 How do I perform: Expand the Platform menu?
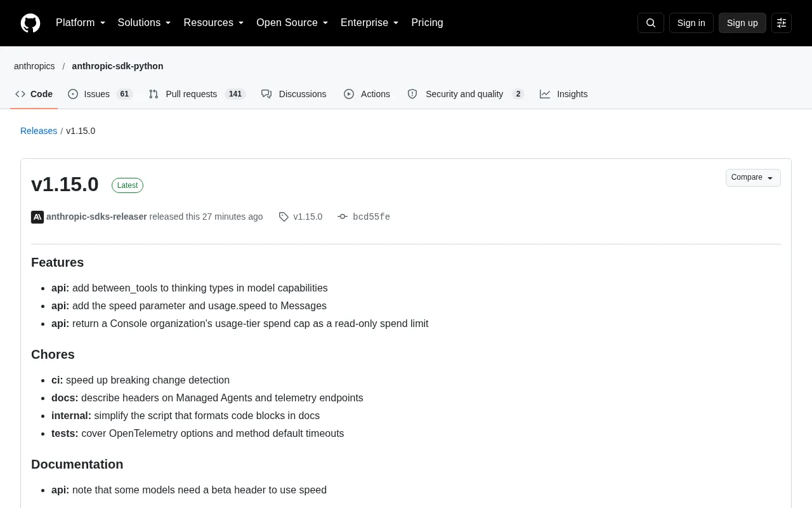point(81,23)
